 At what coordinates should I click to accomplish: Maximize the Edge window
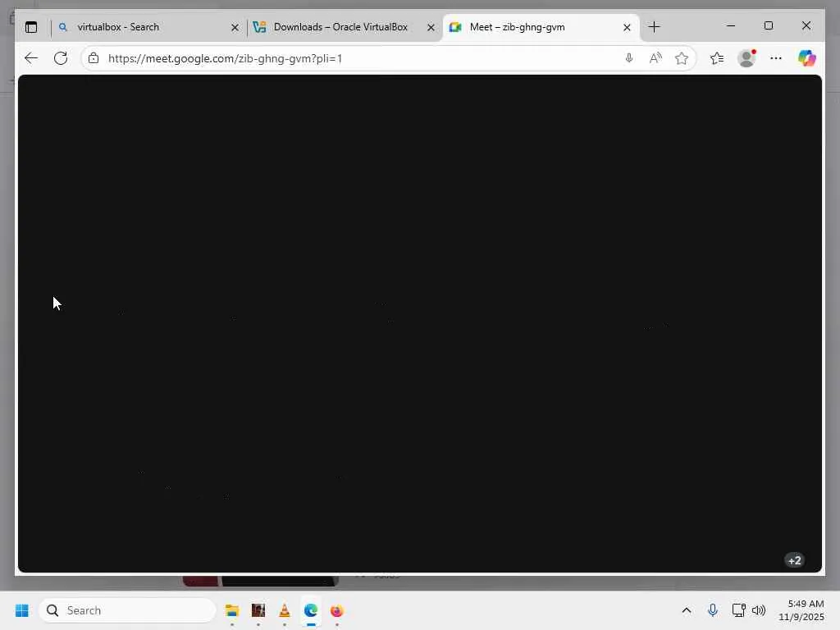click(x=768, y=25)
